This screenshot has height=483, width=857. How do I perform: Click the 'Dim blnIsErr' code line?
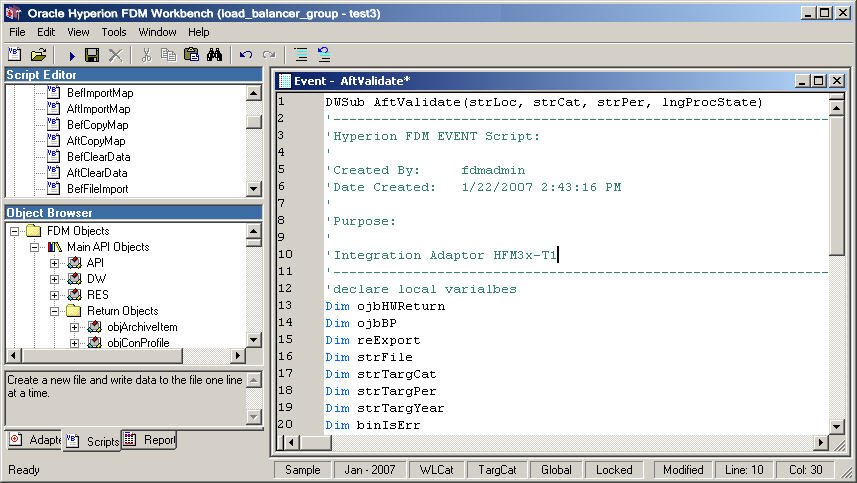click(x=373, y=425)
